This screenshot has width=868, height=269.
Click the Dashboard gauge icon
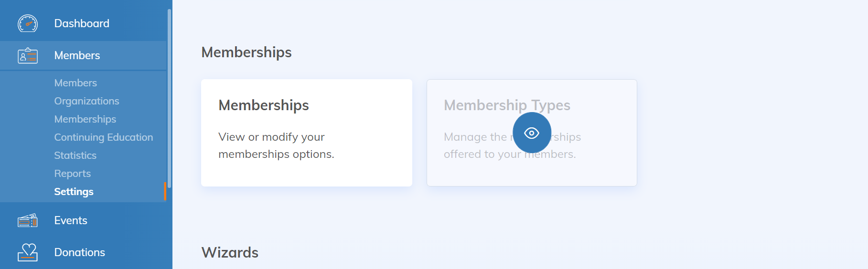pos(28,23)
